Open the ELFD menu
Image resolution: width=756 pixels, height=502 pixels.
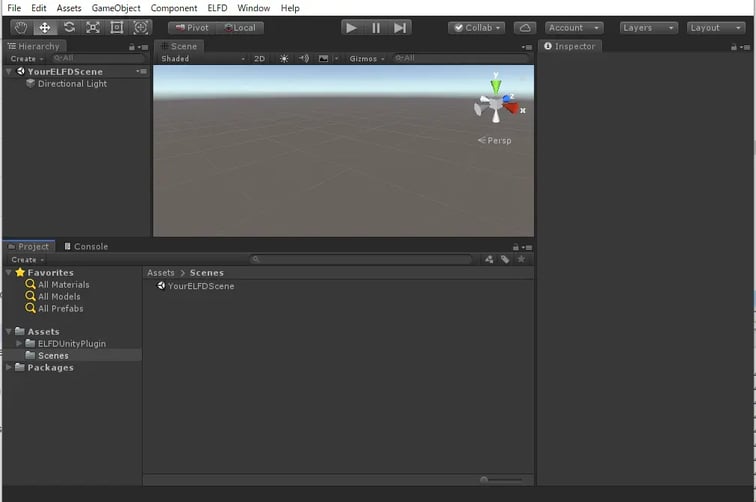tap(216, 8)
